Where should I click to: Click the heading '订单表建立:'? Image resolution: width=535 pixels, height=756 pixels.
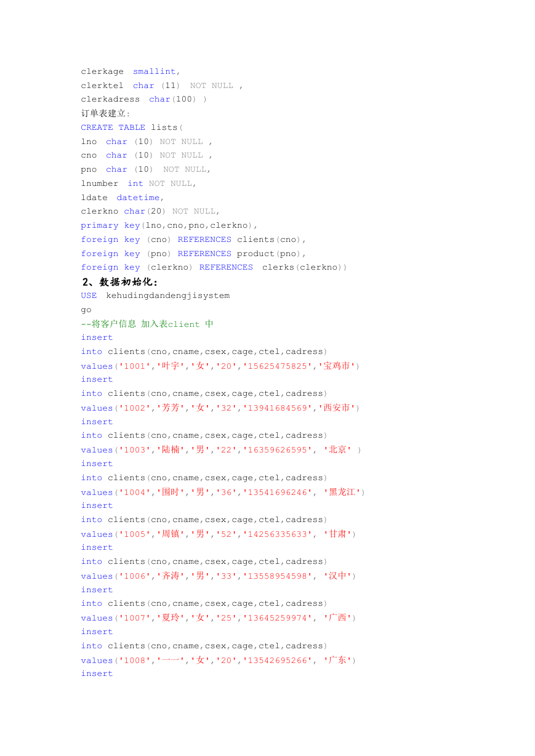pos(106,113)
